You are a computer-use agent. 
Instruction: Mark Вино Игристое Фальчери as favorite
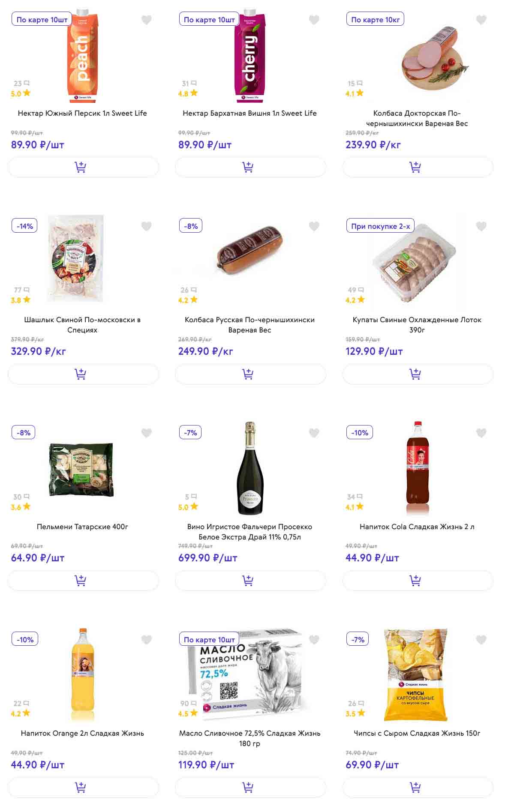click(314, 433)
